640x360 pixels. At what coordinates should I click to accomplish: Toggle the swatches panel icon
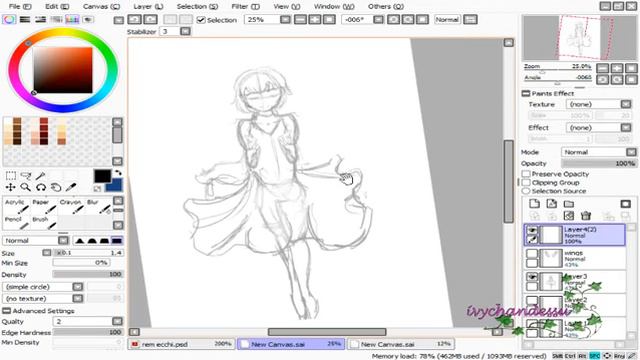click(x=72, y=20)
